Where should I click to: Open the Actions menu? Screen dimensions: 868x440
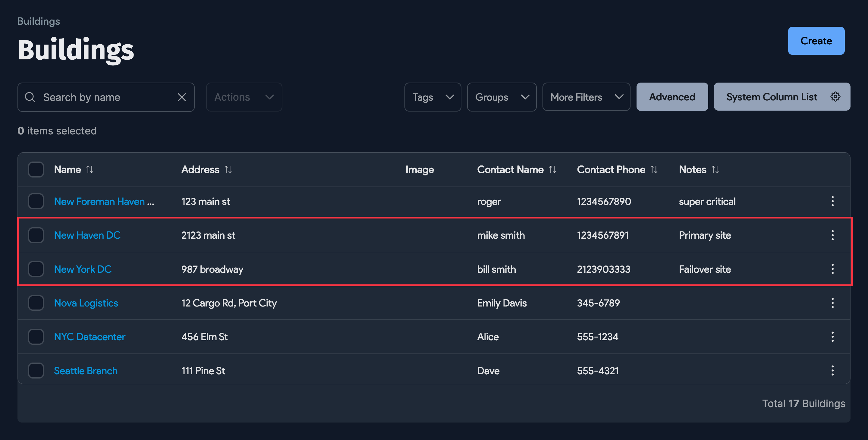[244, 97]
